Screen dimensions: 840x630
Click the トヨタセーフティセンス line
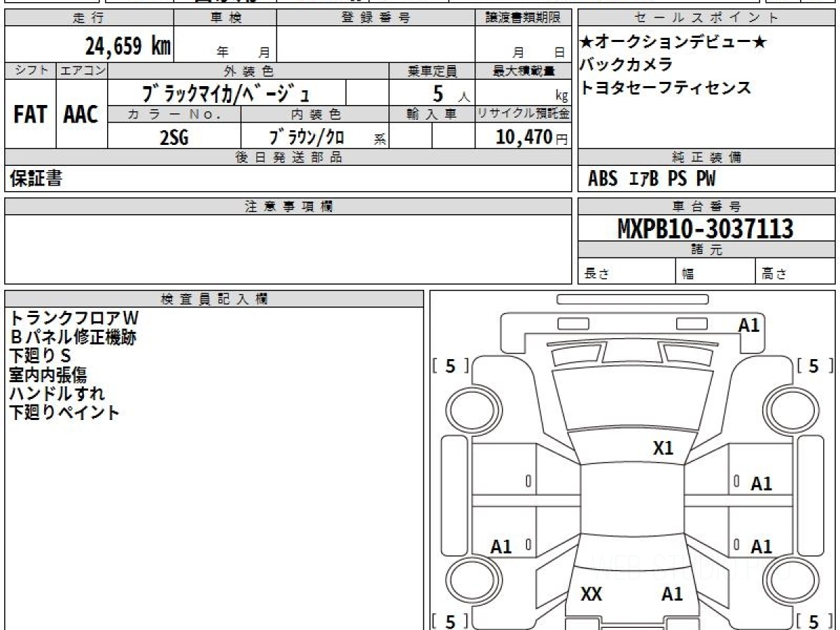(665, 87)
